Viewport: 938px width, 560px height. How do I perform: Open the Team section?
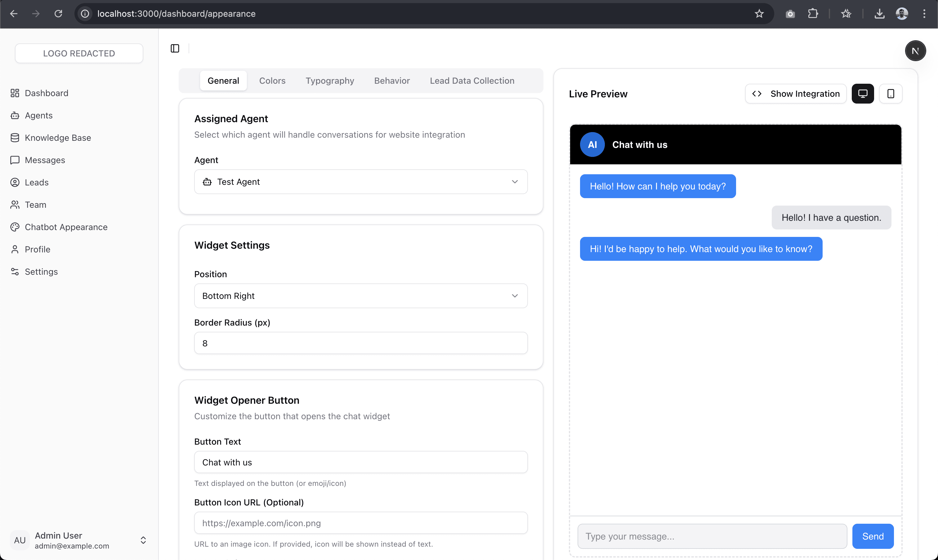(35, 205)
